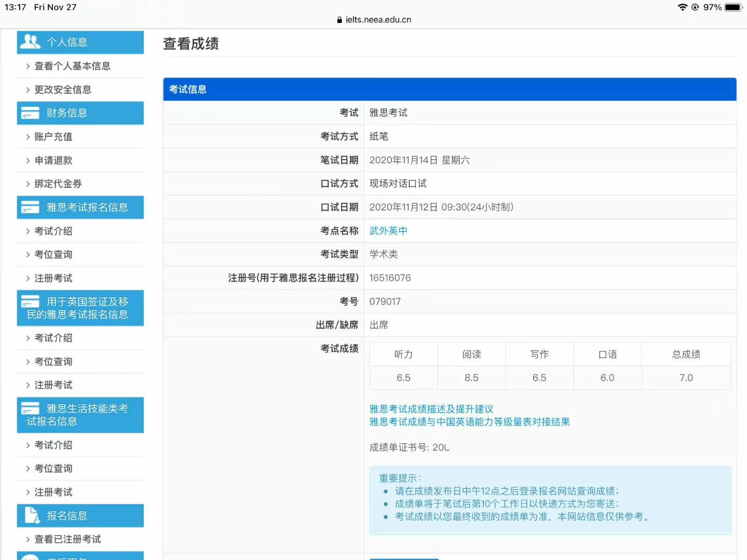Screen dimensions: 747x560
Task: Open the 用于英国签证及移民的雅思考试报名信息 section
Action: pos(80,307)
